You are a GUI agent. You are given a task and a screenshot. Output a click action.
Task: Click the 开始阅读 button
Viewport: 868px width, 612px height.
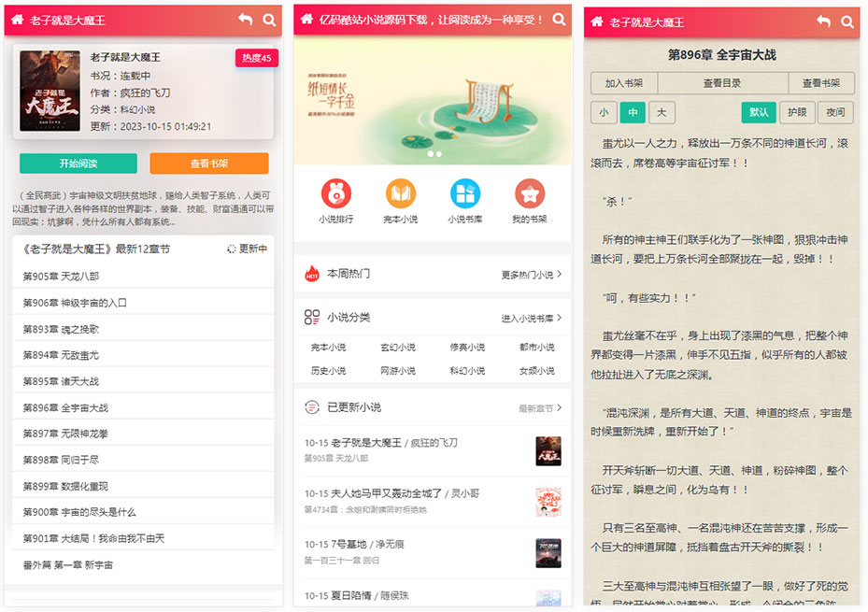[78, 164]
